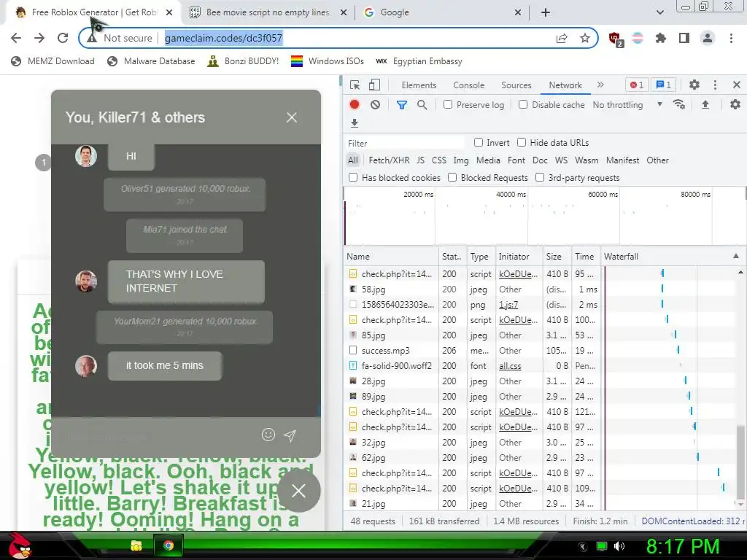Click the Angry Birds start button
This screenshot has height=560, width=747.
click(x=20, y=545)
